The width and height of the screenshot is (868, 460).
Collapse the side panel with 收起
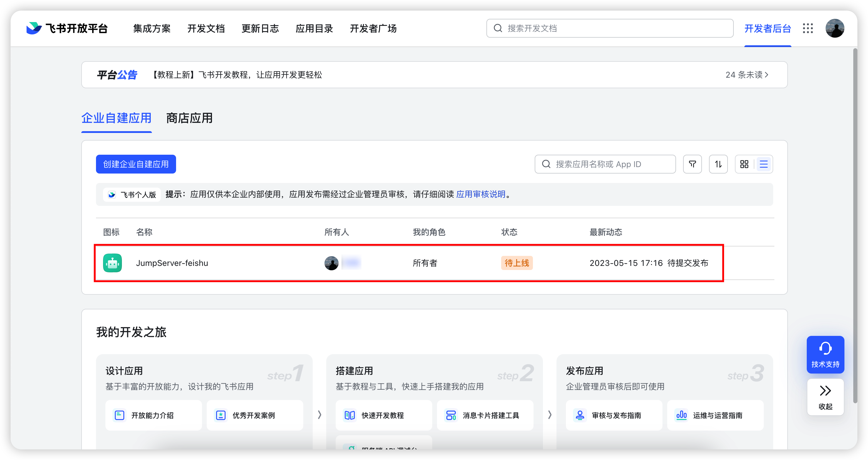825,397
